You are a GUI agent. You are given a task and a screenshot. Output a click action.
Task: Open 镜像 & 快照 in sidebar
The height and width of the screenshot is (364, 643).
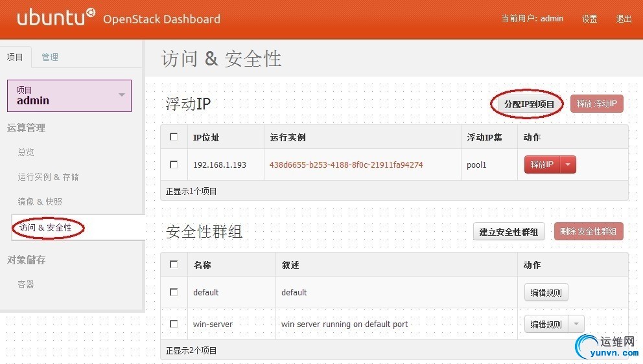[40, 201]
